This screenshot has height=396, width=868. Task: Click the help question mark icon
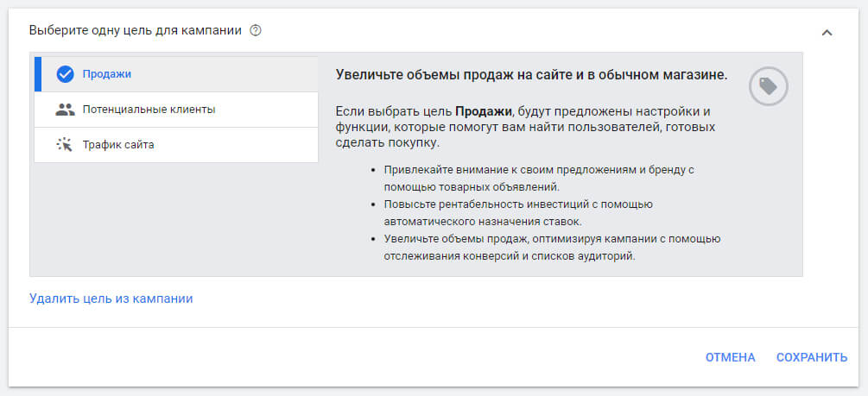pos(255,30)
